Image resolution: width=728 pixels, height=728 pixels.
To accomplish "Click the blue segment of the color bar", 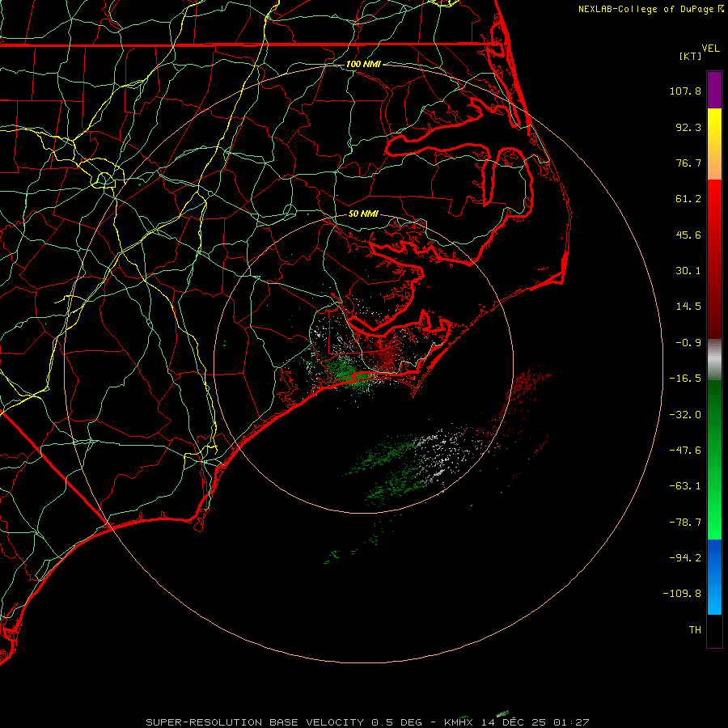I will (x=714, y=577).
